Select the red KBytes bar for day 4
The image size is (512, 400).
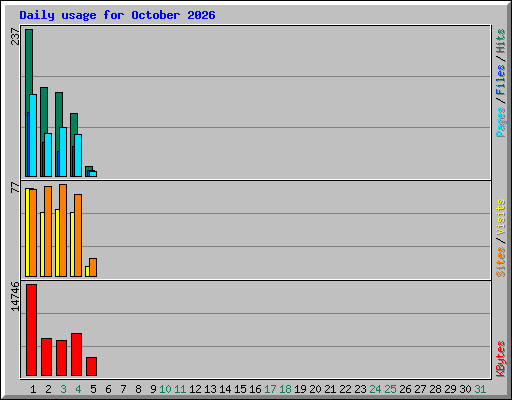pos(76,354)
